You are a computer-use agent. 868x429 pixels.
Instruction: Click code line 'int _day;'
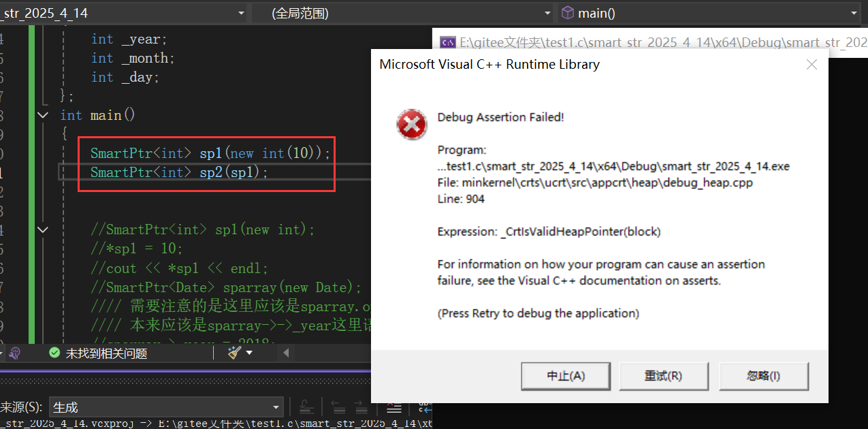tap(125, 78)
